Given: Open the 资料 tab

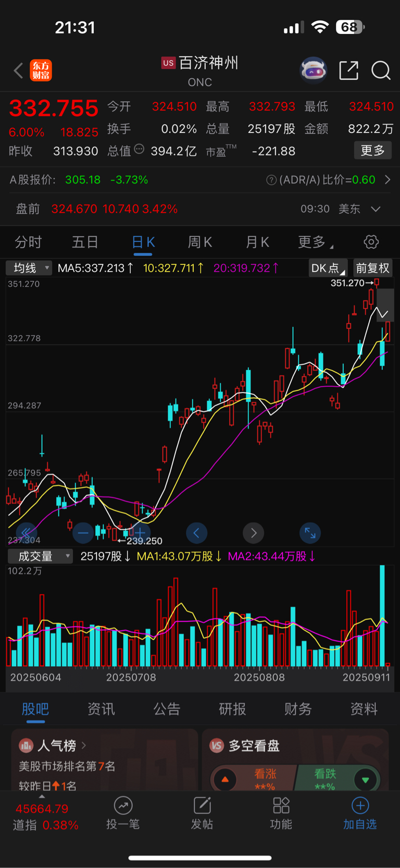Looking at the screenshot, I should 364,709.
